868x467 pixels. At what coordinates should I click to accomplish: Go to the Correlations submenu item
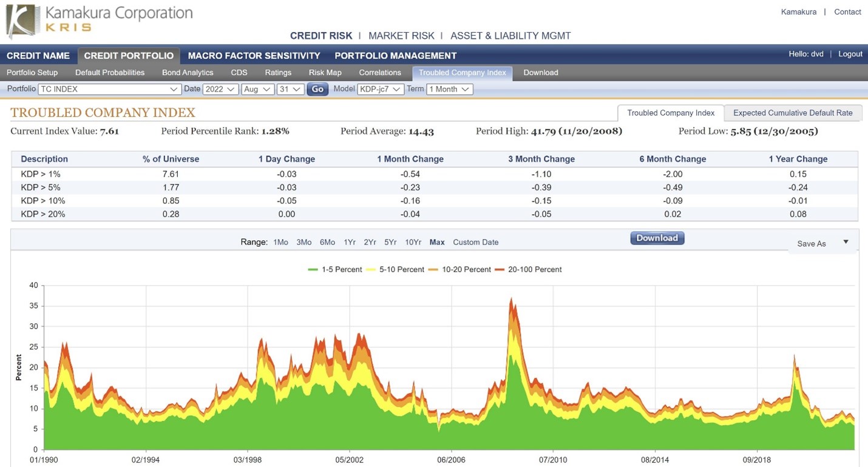[x=380, y=72]
